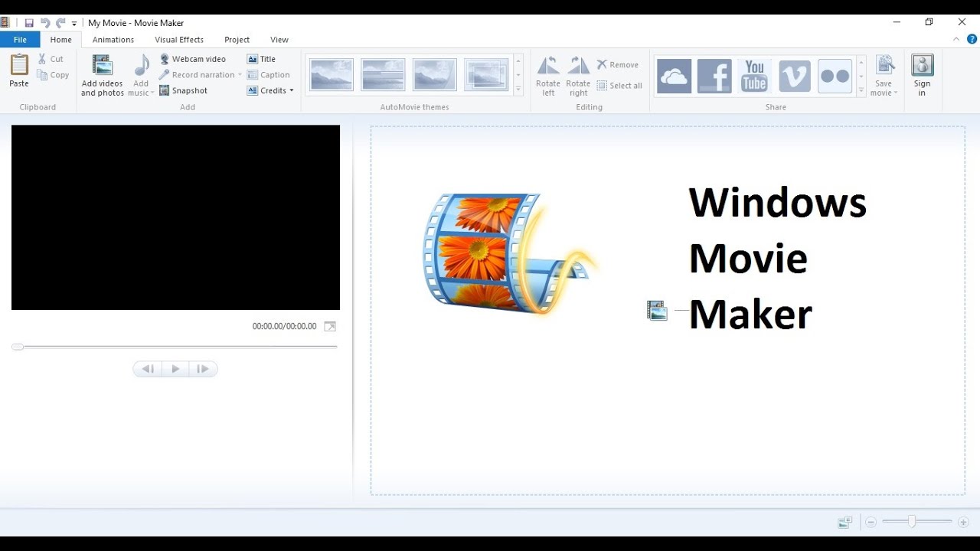The height and width of the screenshot is (551, 980).
Task: Click the black preview monitor
Action: tap(175, 217)
